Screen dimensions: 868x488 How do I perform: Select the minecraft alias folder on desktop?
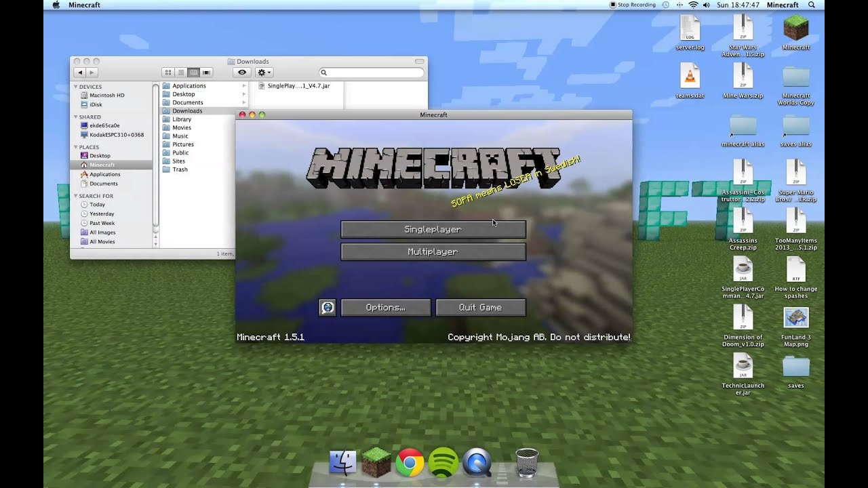tap(743, 131)
